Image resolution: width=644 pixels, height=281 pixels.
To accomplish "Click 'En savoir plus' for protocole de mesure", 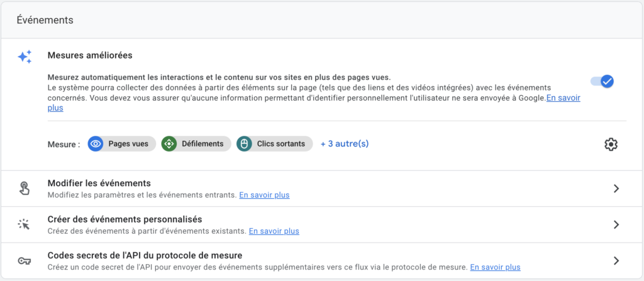I will (x=495, y=267).
